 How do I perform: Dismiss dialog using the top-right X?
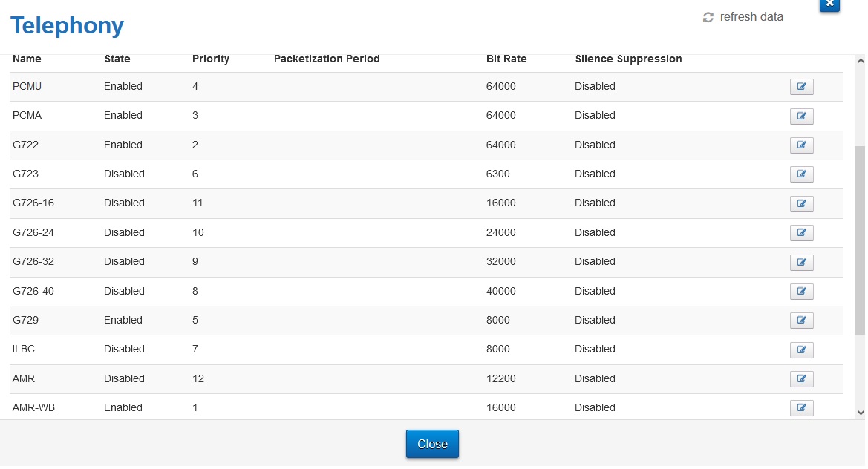point(829,4)
